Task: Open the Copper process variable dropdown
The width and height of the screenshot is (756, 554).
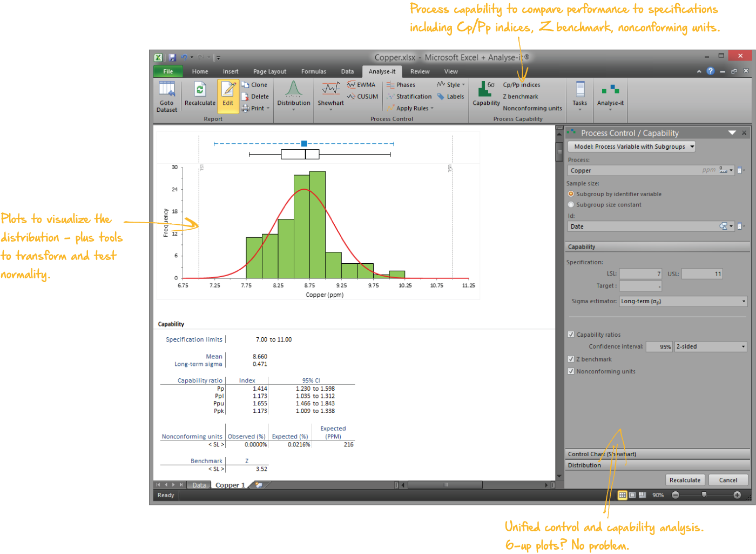Action: pos(731,170)
